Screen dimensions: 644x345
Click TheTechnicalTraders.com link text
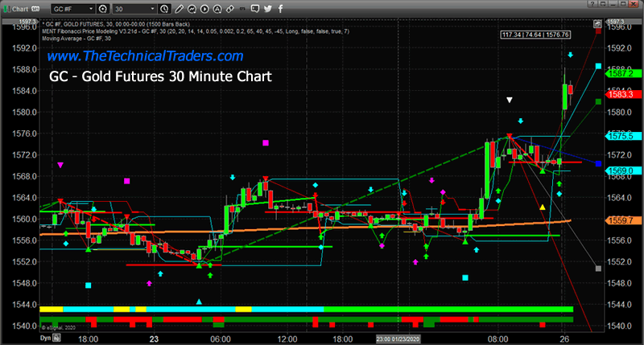coord(145,56)
